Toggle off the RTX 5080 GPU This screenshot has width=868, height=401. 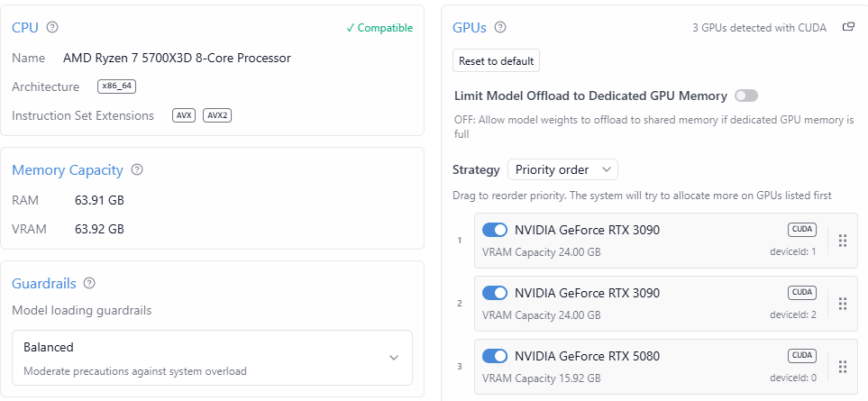pyautogui.click(x=495, y=356)
